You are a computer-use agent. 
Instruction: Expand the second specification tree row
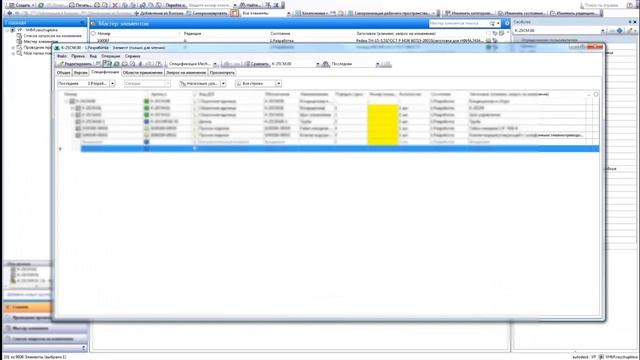click(x=73, y=108)
